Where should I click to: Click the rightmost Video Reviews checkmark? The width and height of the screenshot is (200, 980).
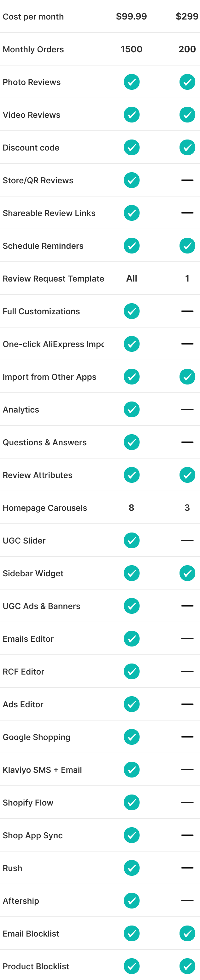click(x=187, y=115)
